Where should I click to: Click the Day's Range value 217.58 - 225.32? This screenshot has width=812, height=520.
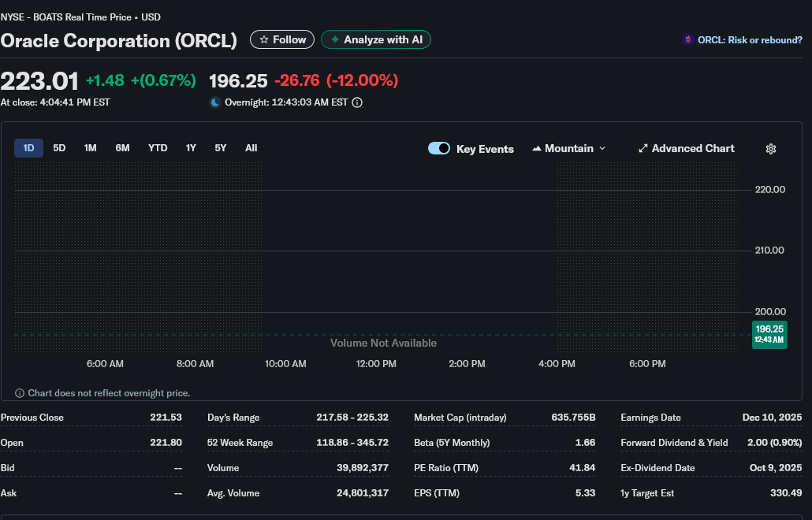click(352, 418)
